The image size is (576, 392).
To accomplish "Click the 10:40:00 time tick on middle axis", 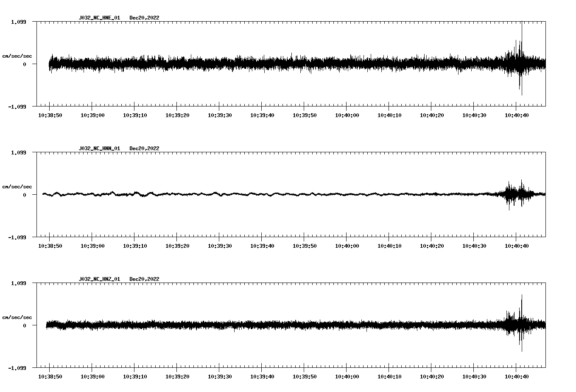I will pos(347,245).
